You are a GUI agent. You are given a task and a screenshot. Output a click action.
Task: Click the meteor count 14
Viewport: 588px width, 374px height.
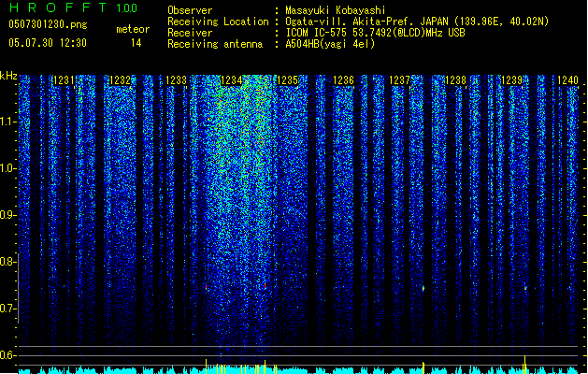click(136, 43)
